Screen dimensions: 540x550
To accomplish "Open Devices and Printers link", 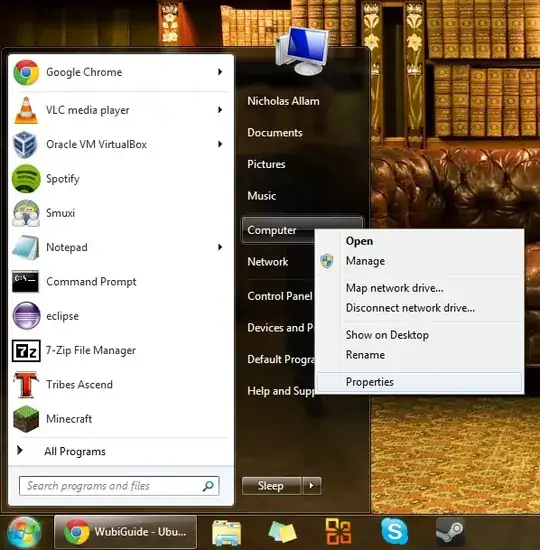I will coord(280,328).
